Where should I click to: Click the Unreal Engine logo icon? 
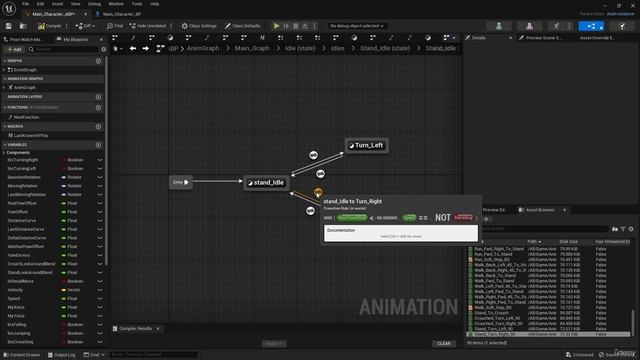click(x=9, y=8)
